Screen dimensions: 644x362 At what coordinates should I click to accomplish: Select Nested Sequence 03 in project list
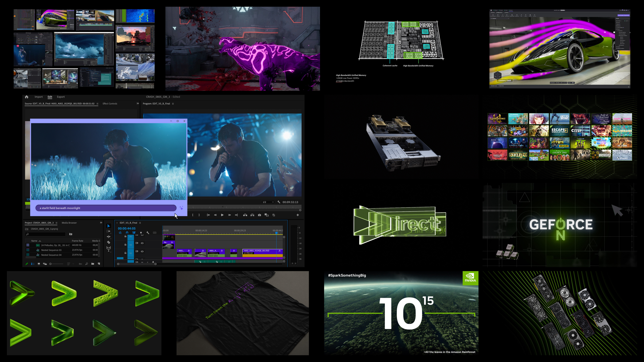tap(51, 250)
